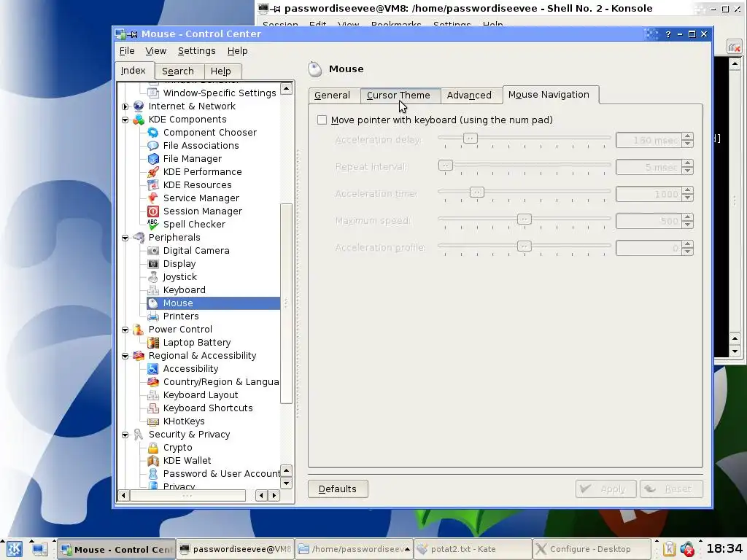Click the Maximum speed slider handle
The image size is (747, 560).
524,219
